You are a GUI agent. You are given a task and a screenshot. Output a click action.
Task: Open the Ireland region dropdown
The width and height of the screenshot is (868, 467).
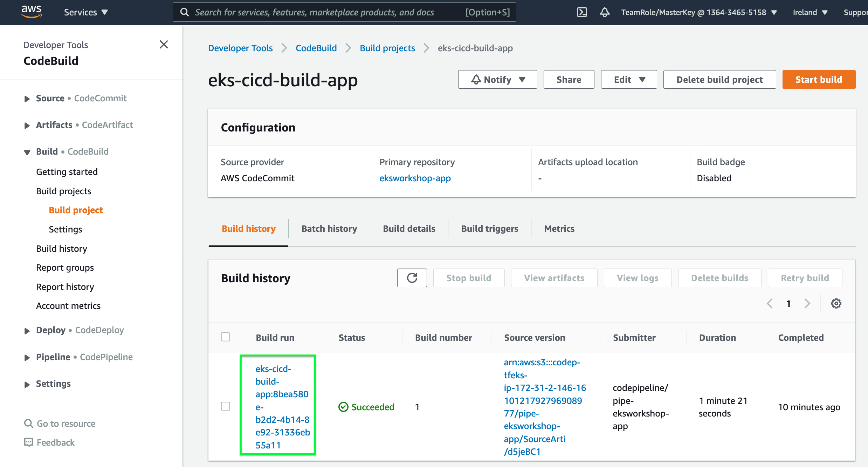point(810,12)
